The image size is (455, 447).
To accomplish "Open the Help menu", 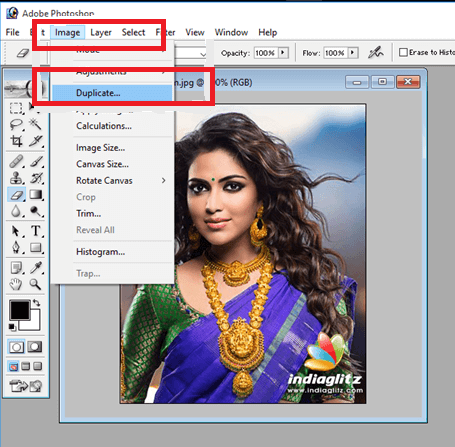I will pos(268,32).
